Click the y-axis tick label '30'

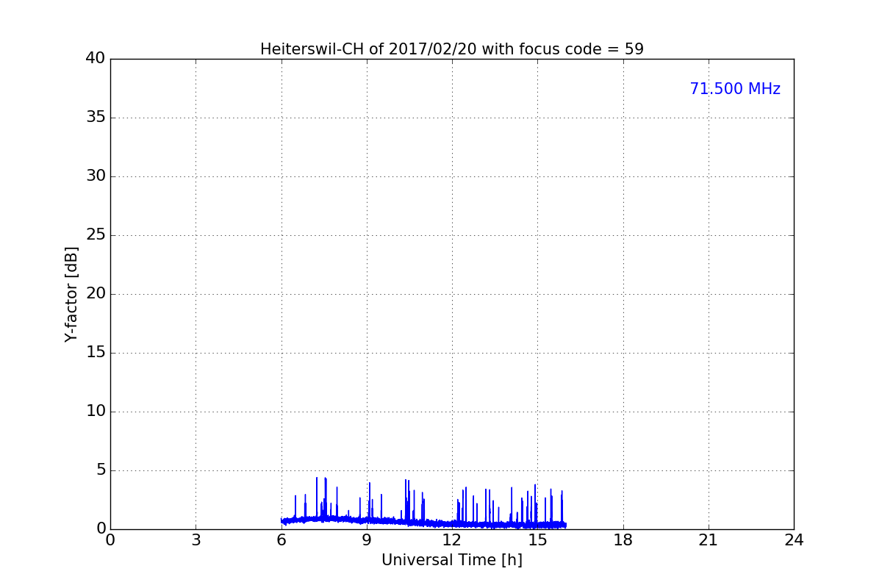(x=96, y=176)
